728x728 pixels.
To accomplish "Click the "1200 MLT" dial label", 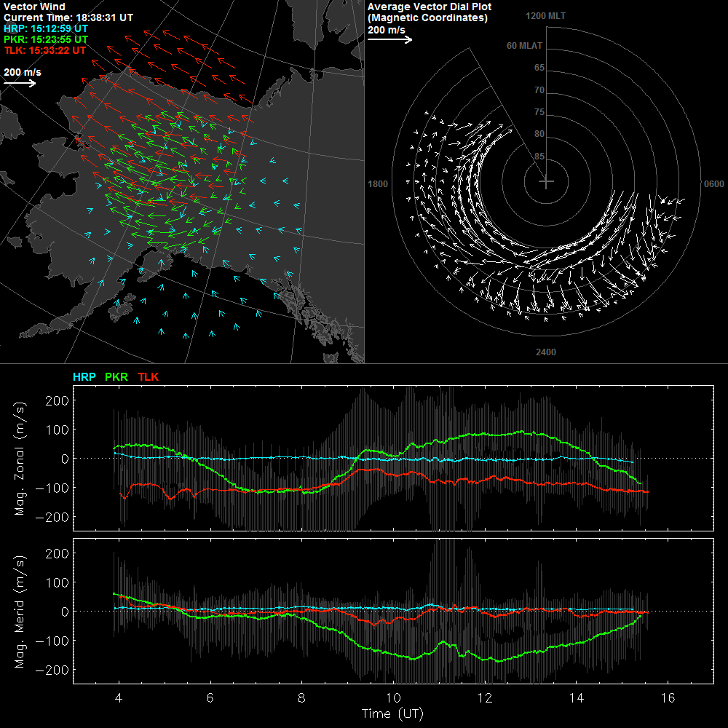I will point(545,16).
